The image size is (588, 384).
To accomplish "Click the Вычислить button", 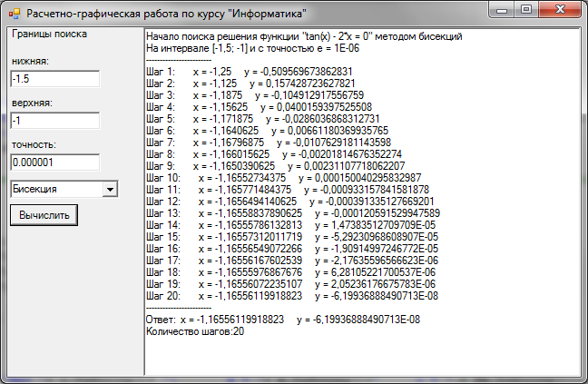I will [x=44, y=215].
